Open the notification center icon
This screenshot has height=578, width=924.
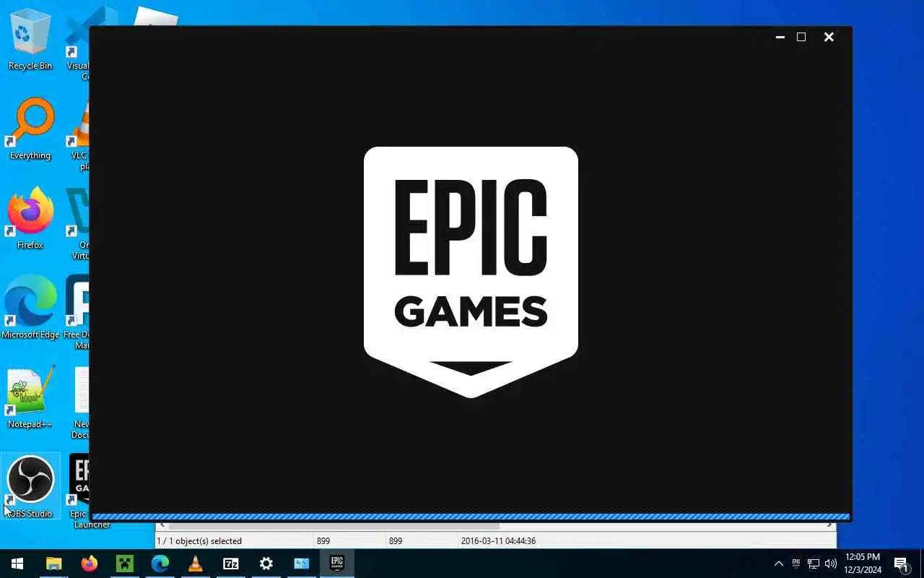tap(901, 564)
